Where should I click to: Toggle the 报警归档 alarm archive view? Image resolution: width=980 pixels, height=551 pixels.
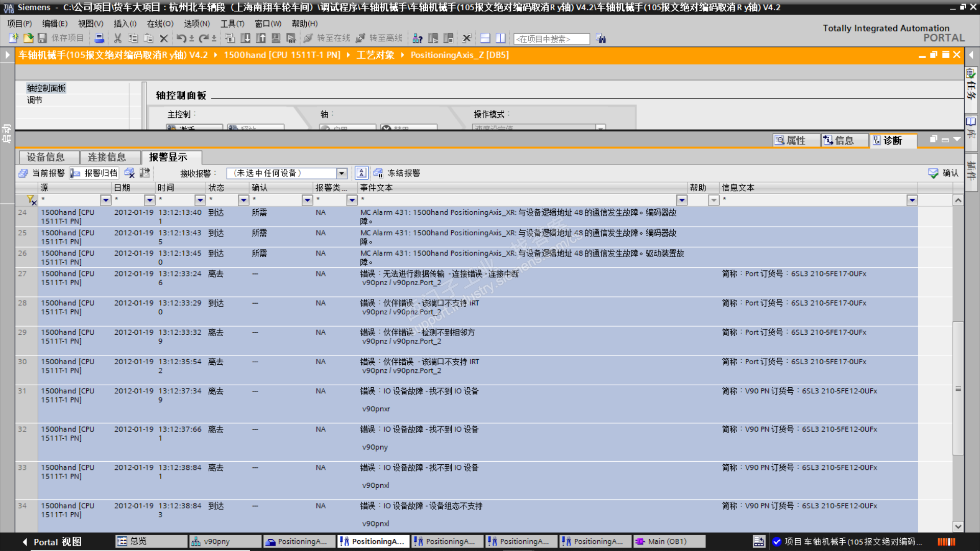pyautogui.click(x=94, y=173)
